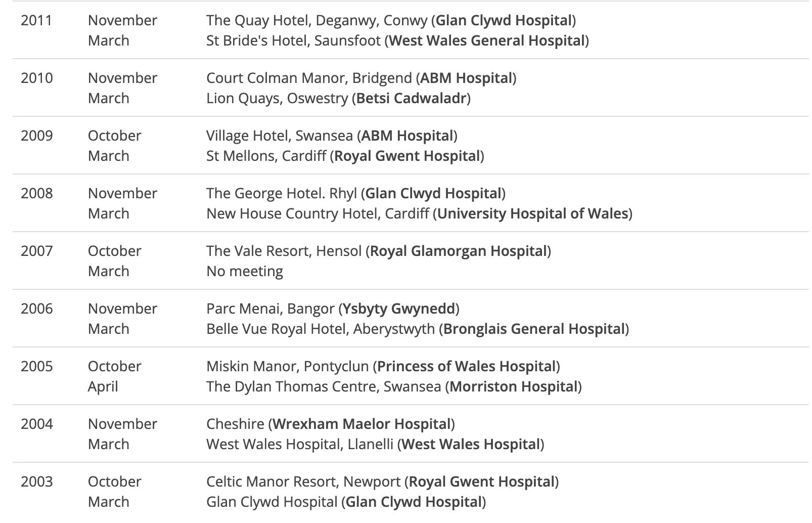Click the No meeting entry for 2007

pyautogui.click(x=245, y=271)
